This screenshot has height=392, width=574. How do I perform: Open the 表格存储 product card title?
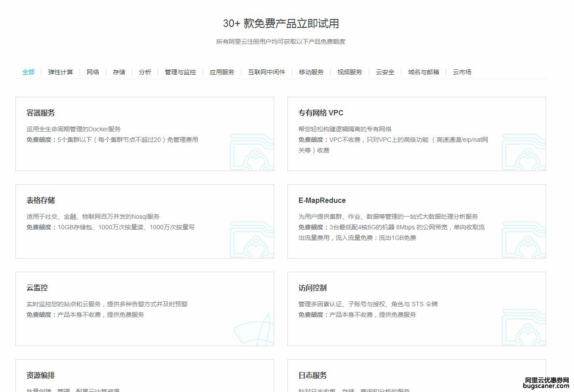click(41, 201)
